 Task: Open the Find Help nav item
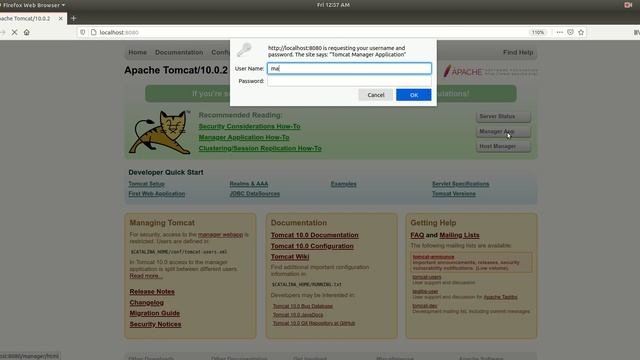[x=518, y=52]
